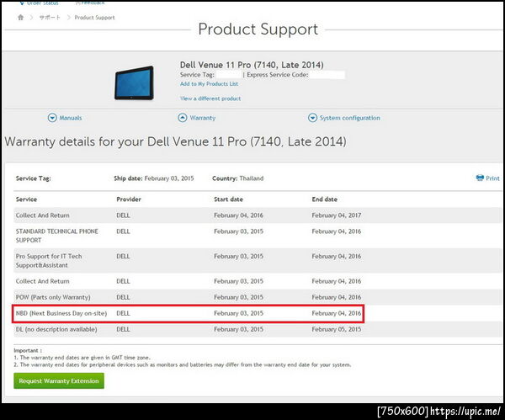The image size is (505, 420).
Task: Click the Provider column header
Action: point(129,199)
